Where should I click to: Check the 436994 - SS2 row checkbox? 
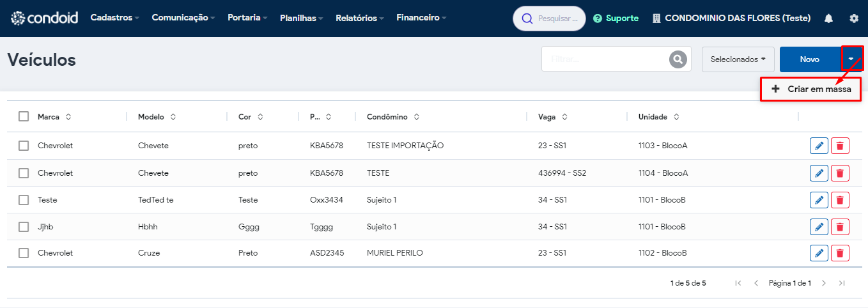24,173
